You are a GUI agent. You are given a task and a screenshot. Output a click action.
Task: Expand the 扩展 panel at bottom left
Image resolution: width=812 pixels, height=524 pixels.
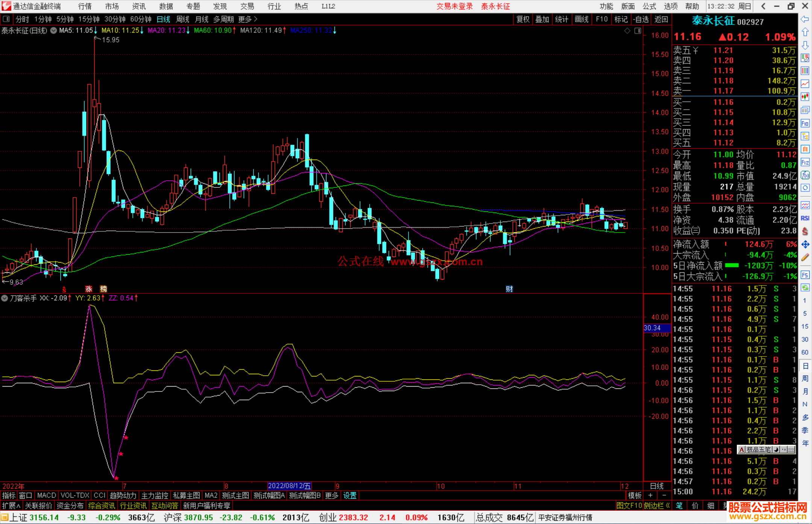[x=11, y=506]
